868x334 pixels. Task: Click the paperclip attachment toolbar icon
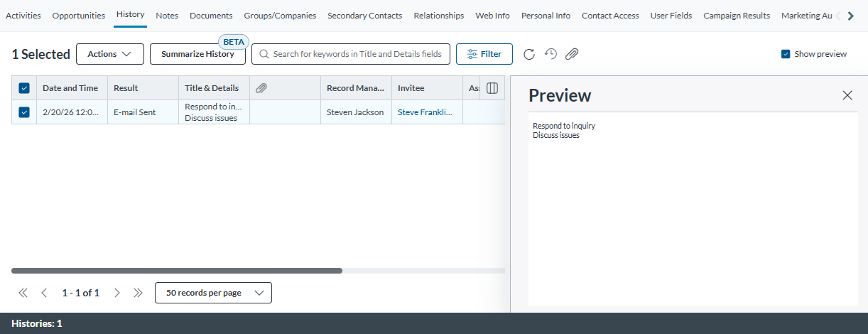point(572,54)
